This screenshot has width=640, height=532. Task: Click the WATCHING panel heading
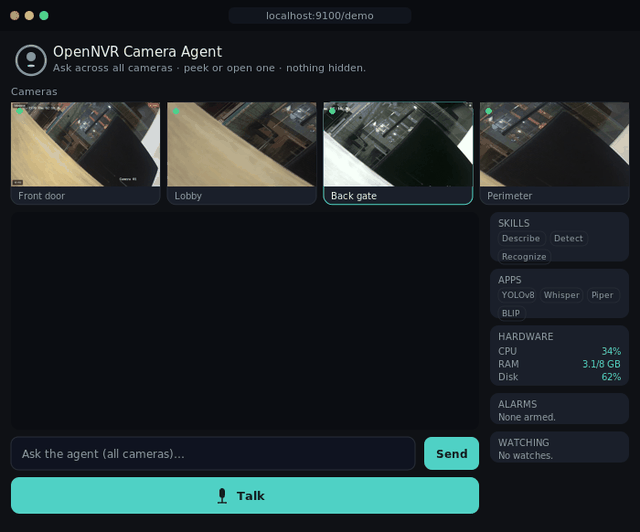tap(524, 443)
